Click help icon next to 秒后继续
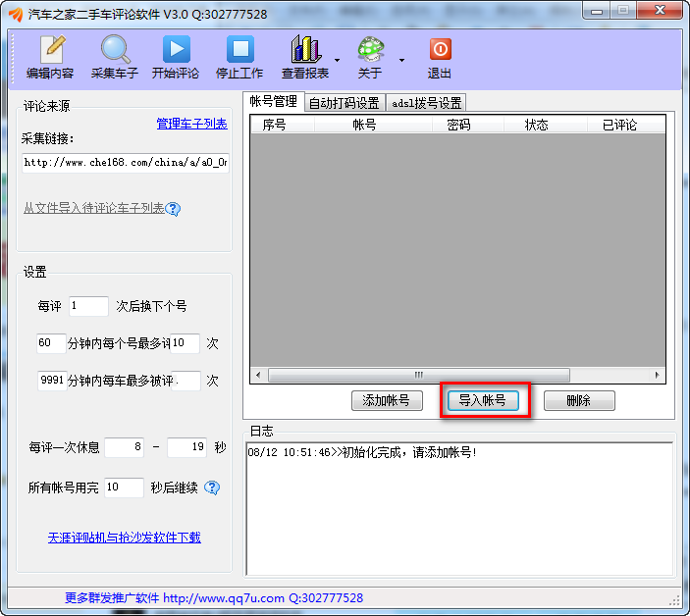The width and height of the screenshot is (690, 616). pos(212,488)
